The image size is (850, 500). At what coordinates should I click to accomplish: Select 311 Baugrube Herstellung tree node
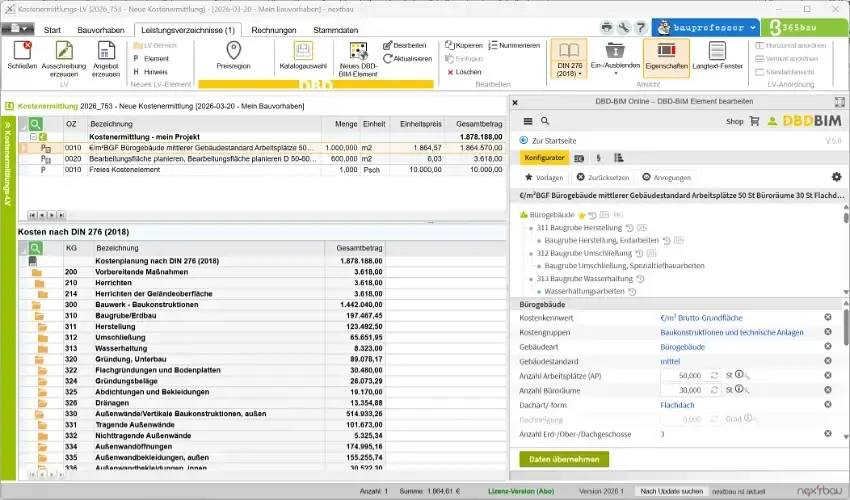click(x=579, y=228)
